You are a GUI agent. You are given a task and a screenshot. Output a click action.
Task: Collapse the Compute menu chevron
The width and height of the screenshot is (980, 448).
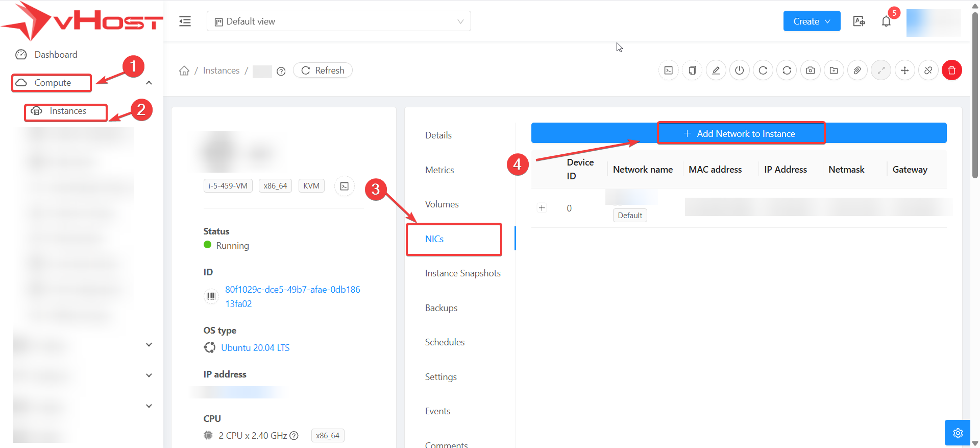click(149, 83)
